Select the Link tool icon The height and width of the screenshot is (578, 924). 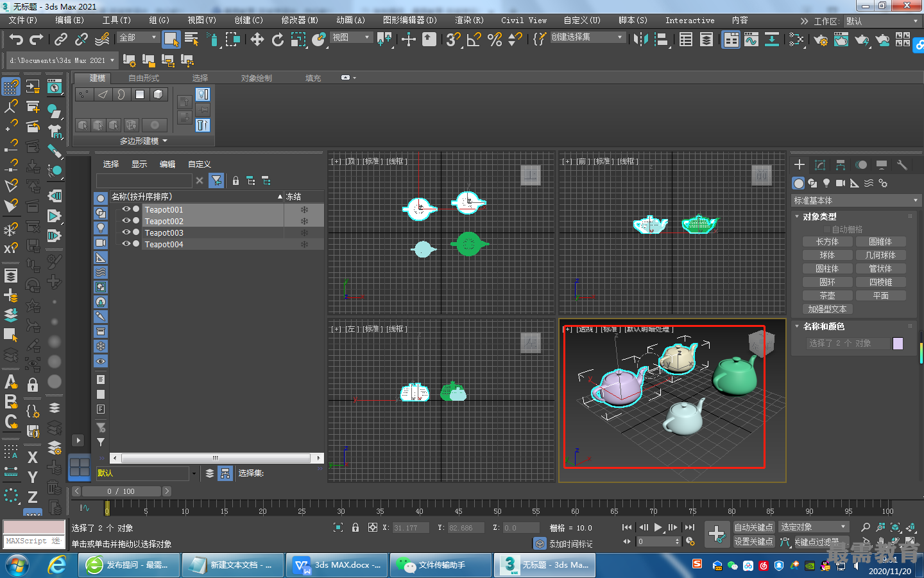(61, 39)
